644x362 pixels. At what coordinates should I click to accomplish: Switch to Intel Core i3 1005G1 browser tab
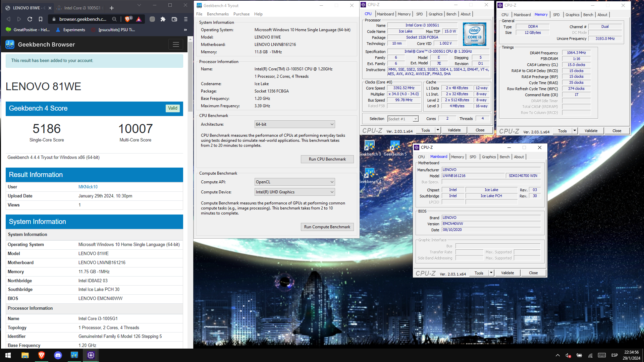(80, 8)
